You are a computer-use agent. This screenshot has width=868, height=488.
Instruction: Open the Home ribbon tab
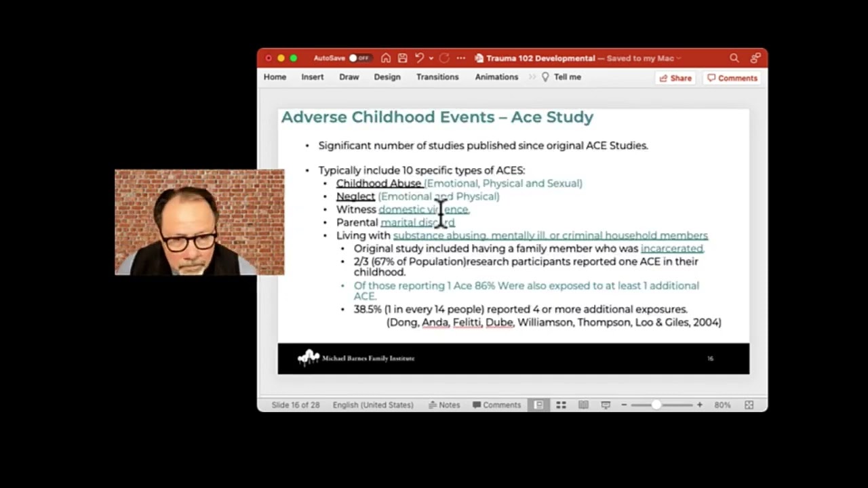coord(275,77)
